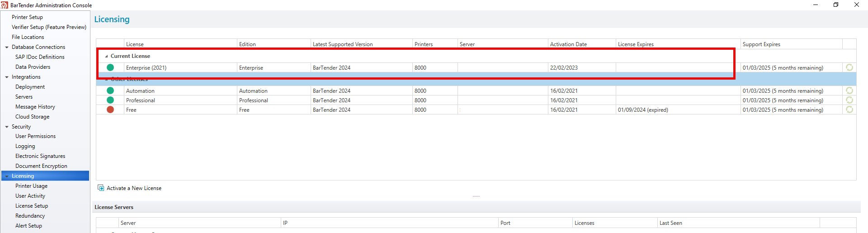The height and width of the screenshot is (233, 868).
Task: Sort by License Expires column header
Action: point(678,44)
